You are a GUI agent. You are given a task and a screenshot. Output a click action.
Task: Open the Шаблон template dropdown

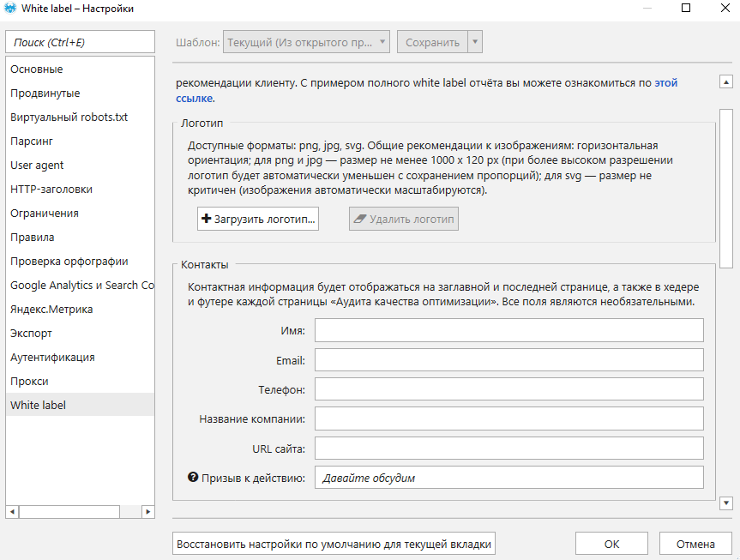tap(306, 42)
